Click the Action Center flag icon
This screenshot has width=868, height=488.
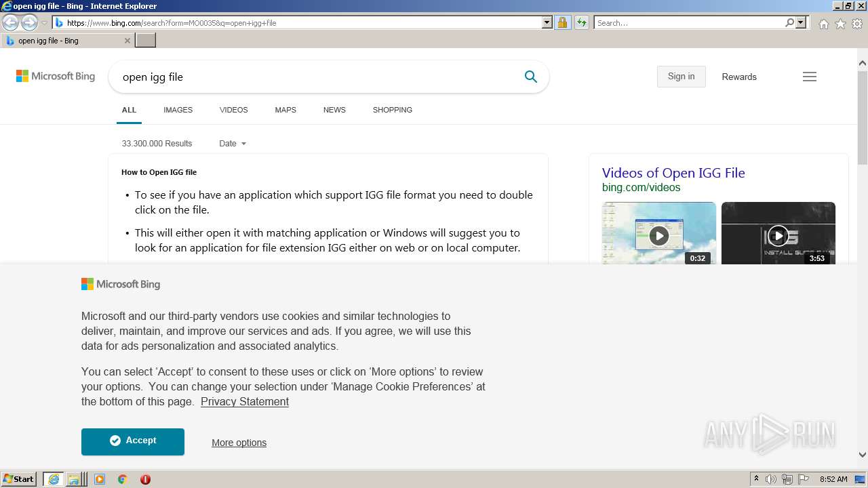point(804,479)
